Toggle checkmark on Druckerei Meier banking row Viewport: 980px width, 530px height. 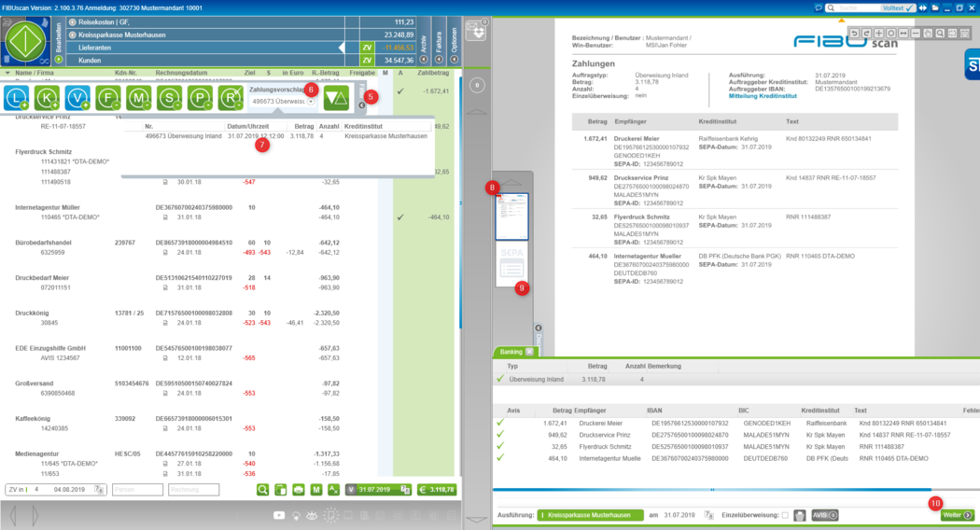pos(500,423)
